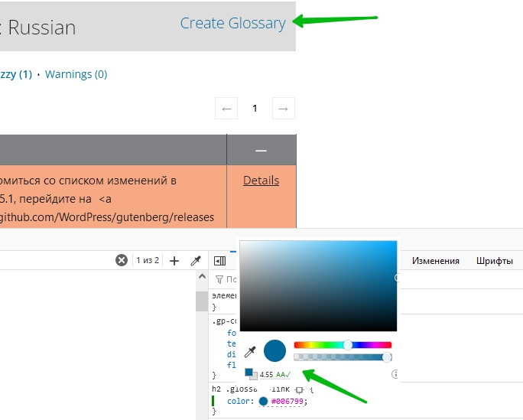The width and height of the screenshot is (523, 420).
Task: Switch to the Шрифты tab
Action: (494, 261)
